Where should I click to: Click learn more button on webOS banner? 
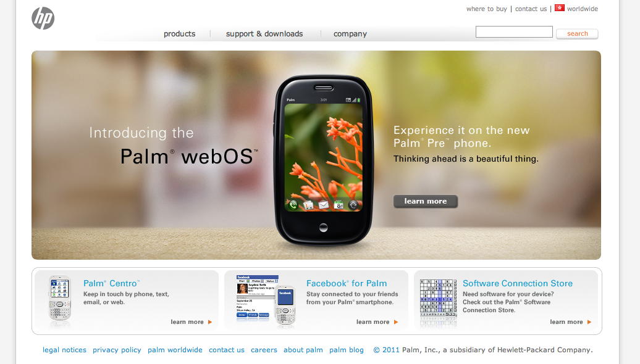click(425, 201)
